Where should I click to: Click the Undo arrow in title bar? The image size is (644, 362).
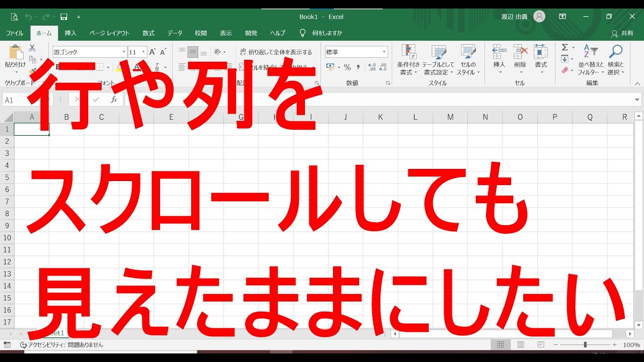coord(29,17)
